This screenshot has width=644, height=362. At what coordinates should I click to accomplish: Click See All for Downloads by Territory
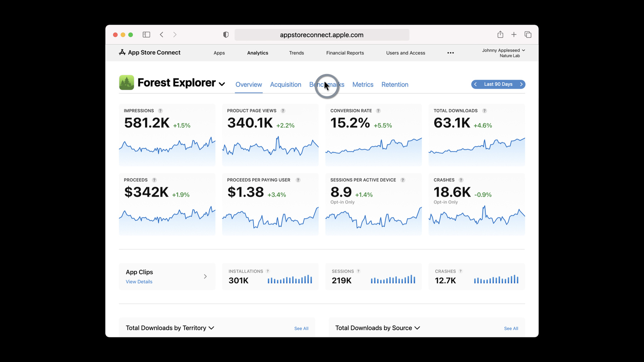click(301, 328)
